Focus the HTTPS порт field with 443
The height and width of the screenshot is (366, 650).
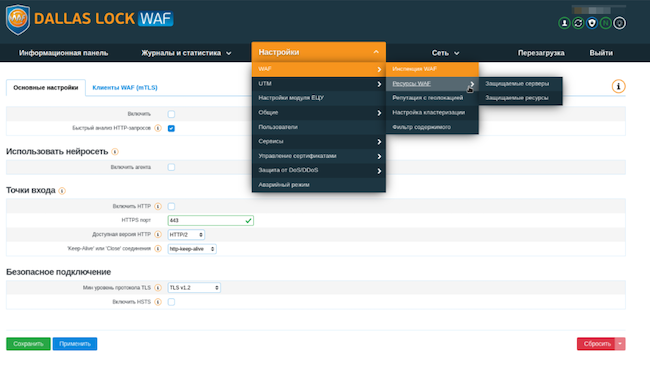[x=211, y=221]
